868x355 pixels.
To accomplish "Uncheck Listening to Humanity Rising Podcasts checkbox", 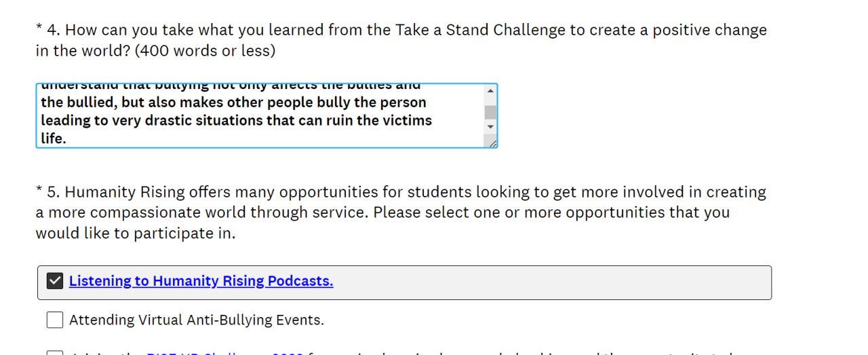I will 55,281.
